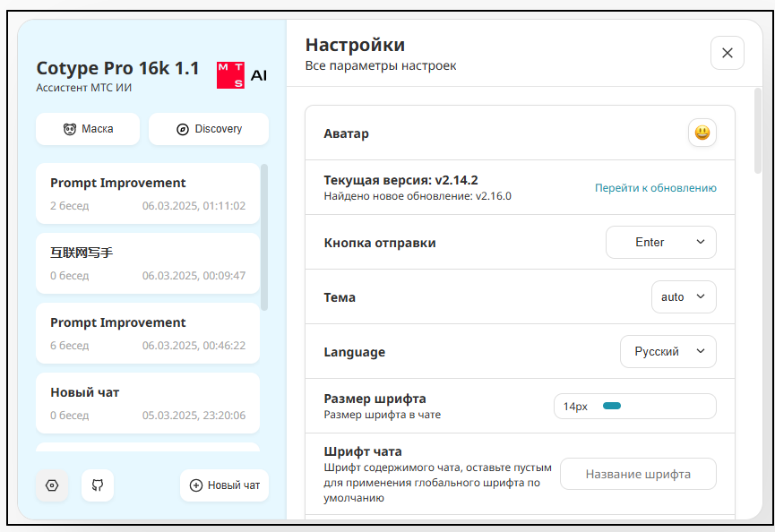Click the Шрифт чата label

coord(363,451)
